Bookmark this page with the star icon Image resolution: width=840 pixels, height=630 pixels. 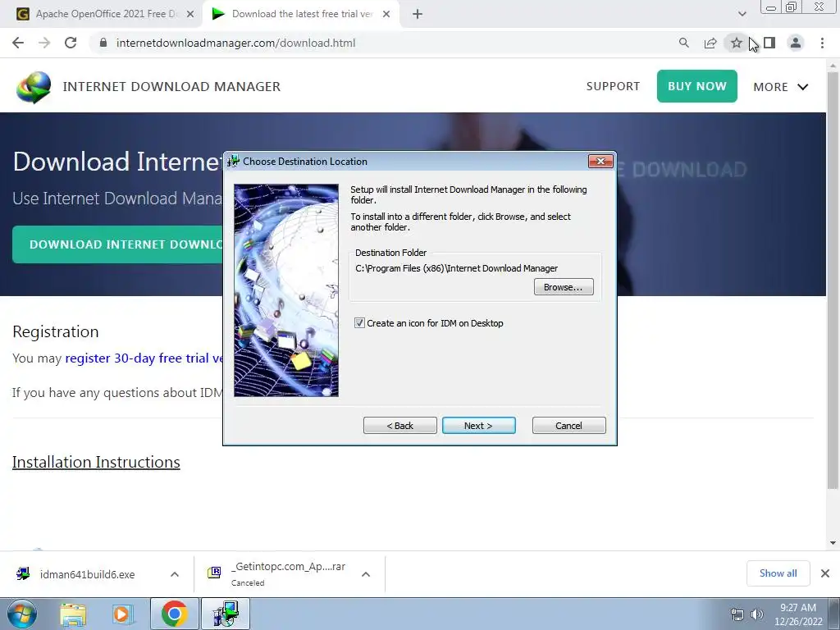pyautogui.click(x=737, y=43)
